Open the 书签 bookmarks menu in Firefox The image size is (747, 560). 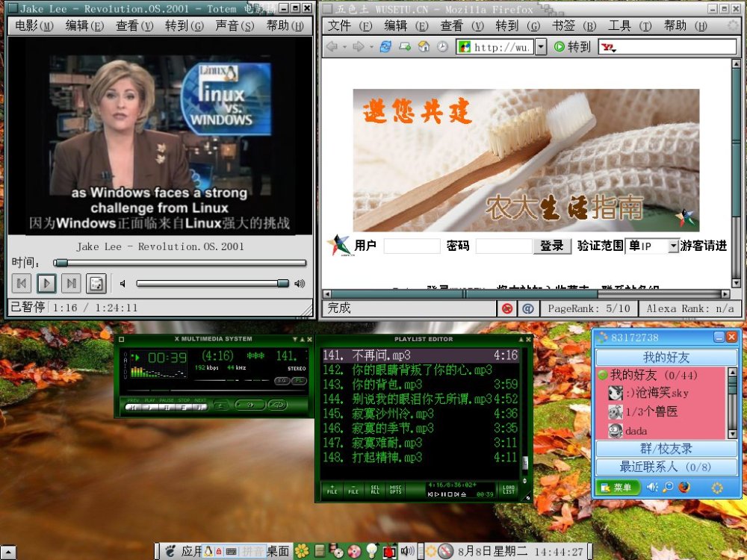pyautogui.click(x=574, y=25)
